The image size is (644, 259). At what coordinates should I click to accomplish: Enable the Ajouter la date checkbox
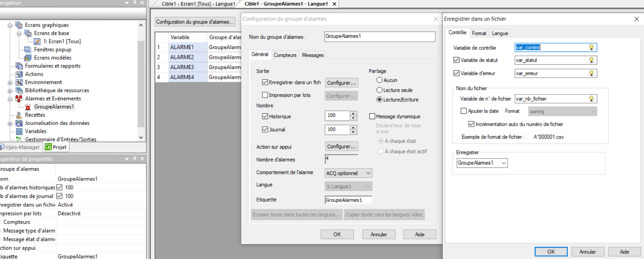click(x=463, y=111)
